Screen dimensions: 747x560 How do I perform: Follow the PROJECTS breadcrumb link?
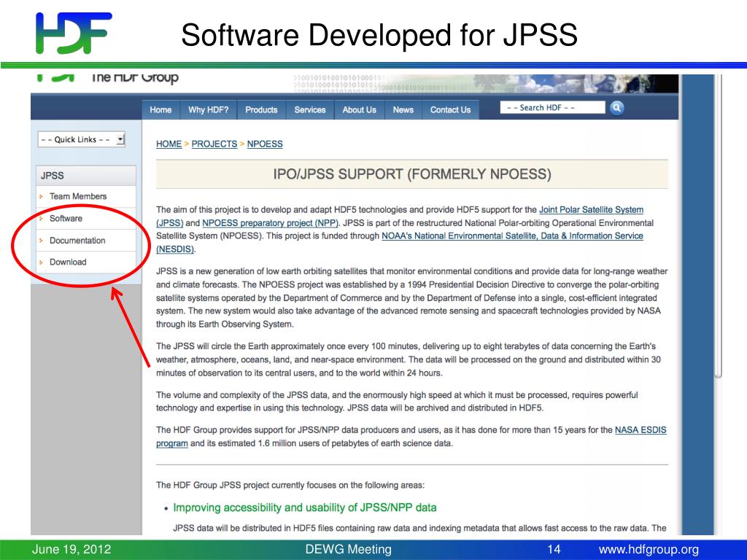(214, 144)
